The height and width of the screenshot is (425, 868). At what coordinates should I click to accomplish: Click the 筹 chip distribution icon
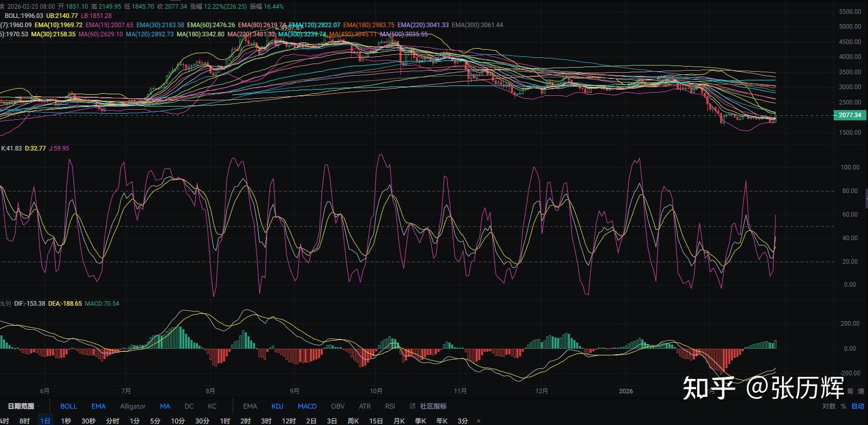tap(850, 391)
